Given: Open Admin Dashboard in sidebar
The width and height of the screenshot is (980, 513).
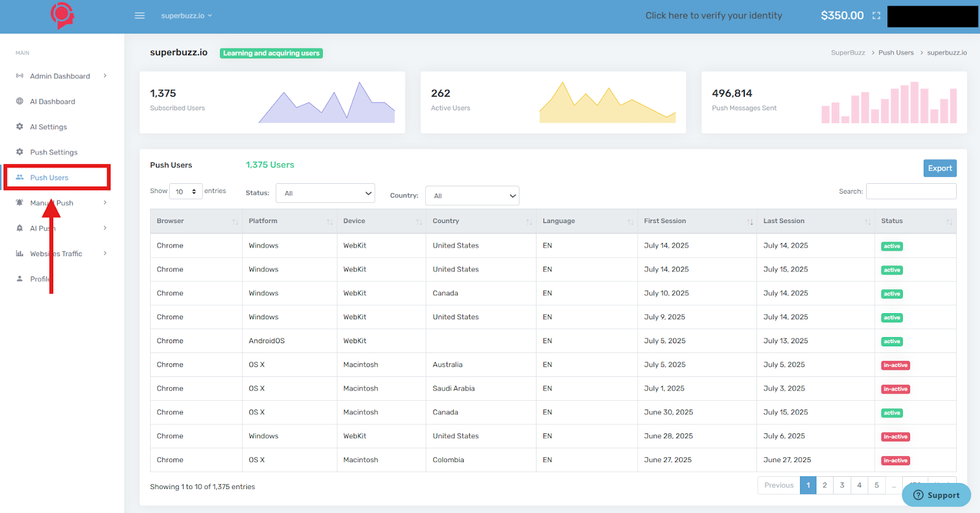Looking at the screenshot, I should coord(60,76).
